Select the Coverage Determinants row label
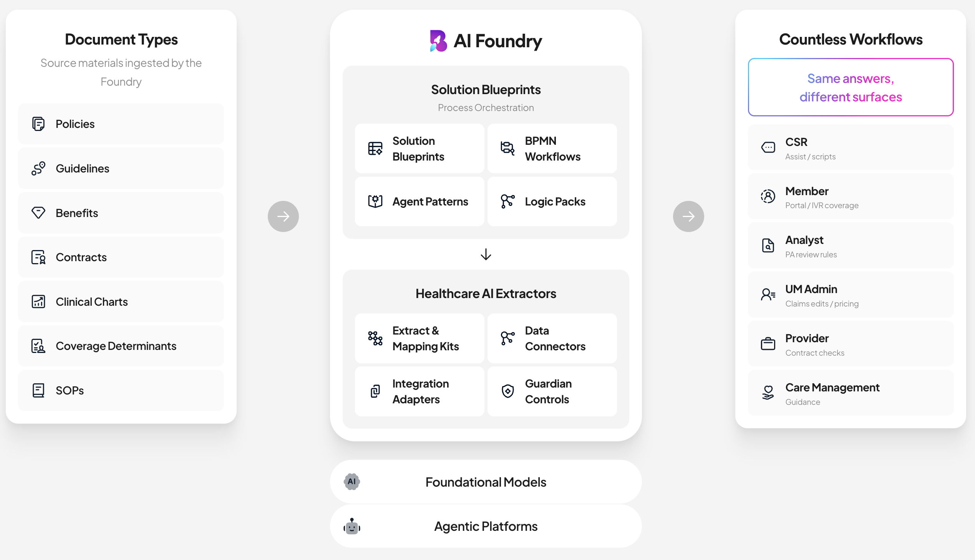Viewport: 975px width, 560px height. click(116, 346)
